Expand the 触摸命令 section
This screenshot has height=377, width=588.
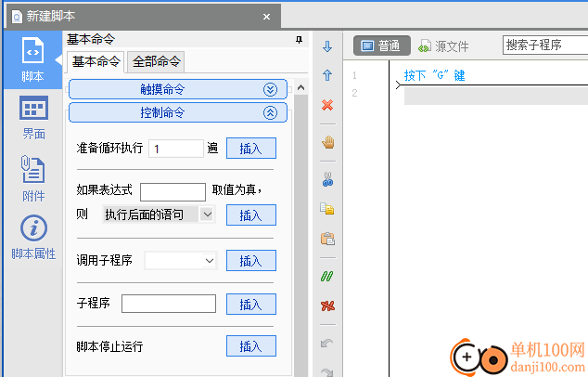tap(178, 89)
